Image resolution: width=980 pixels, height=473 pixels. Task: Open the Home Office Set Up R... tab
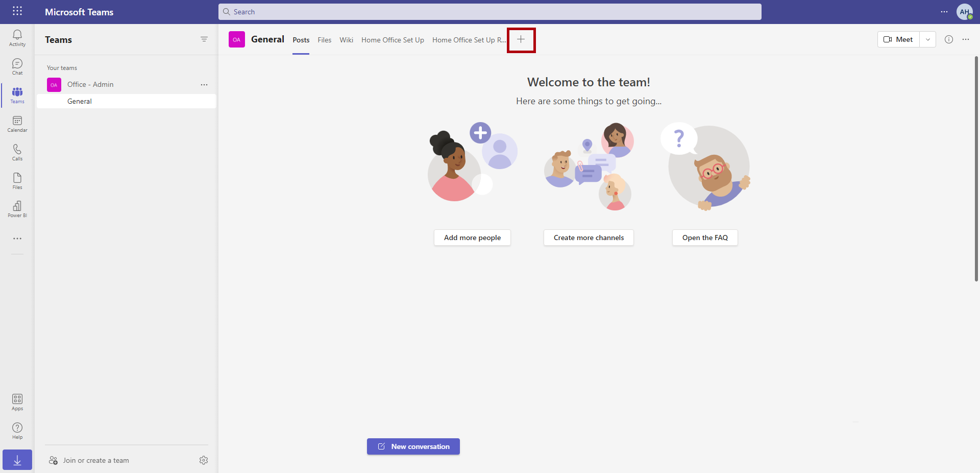pyautogui.click(x=469, y=40)
